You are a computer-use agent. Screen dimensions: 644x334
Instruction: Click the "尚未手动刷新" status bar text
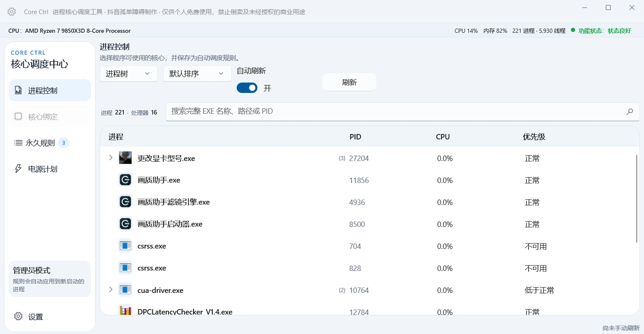point(621,328)
